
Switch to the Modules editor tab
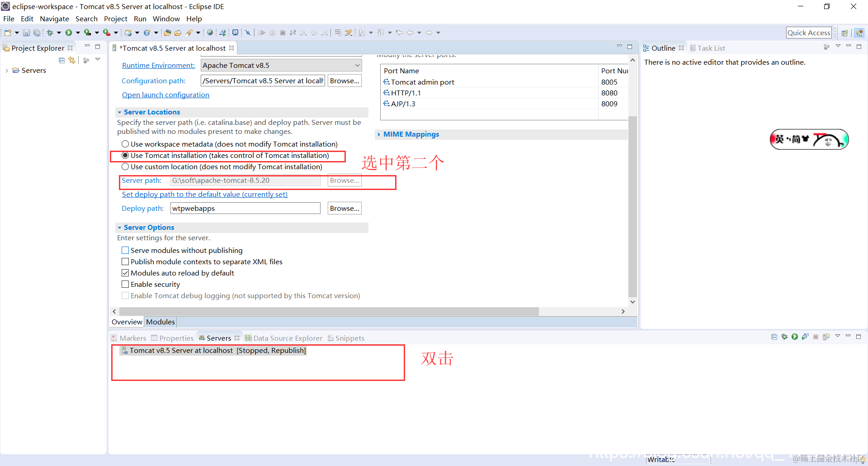pyautogui.click(x=160, y=322)
